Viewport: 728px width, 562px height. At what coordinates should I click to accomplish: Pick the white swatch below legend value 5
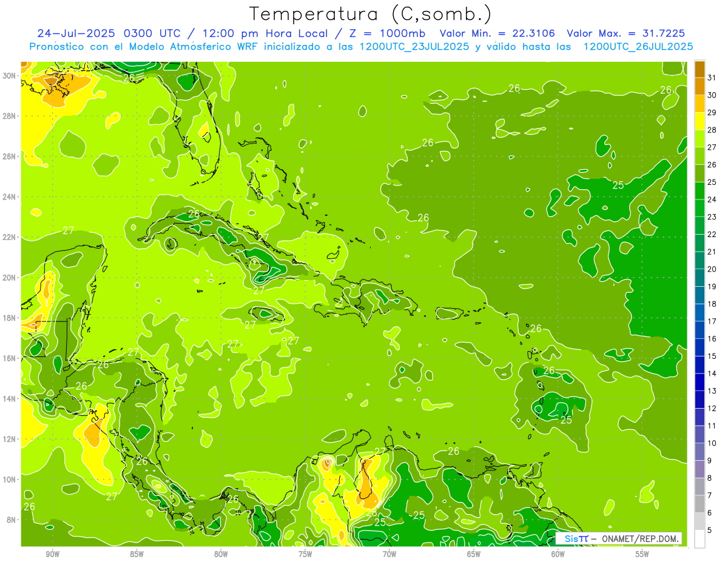(699, 539)
